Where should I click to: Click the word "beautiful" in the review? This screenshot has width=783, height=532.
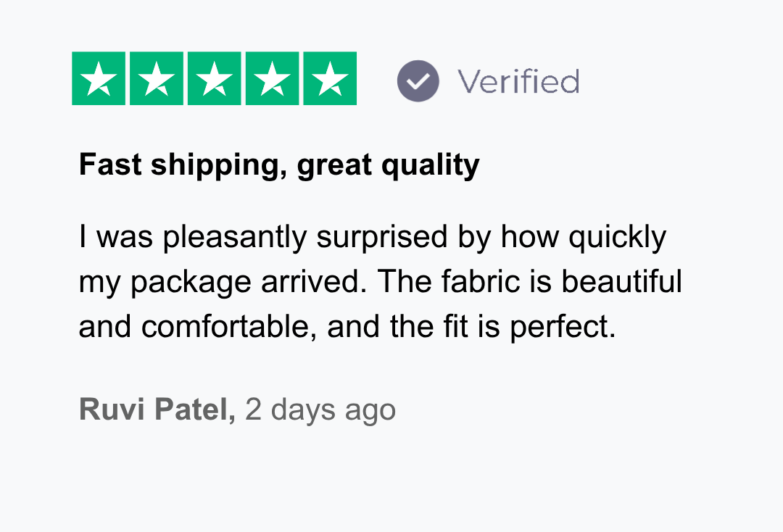621,282
